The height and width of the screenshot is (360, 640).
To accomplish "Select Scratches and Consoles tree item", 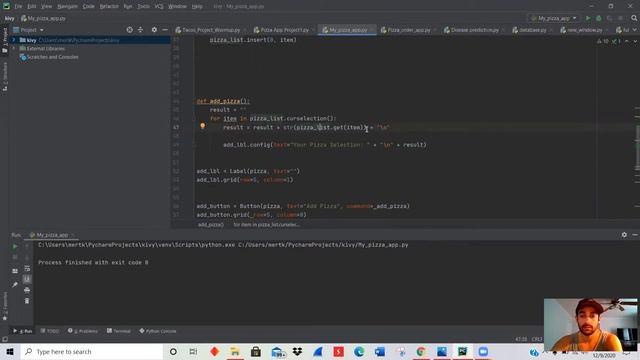I will point(49,57).
